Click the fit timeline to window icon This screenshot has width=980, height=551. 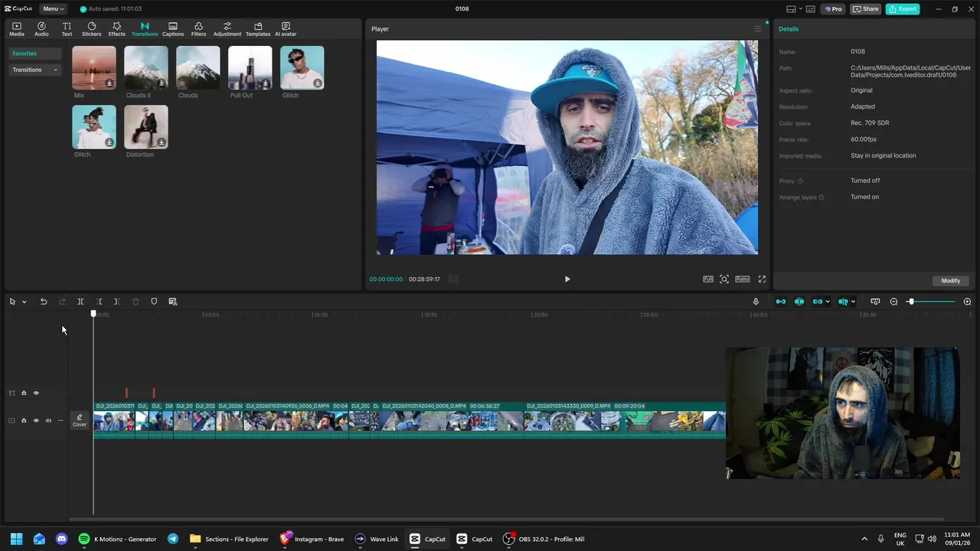(875, 302)
